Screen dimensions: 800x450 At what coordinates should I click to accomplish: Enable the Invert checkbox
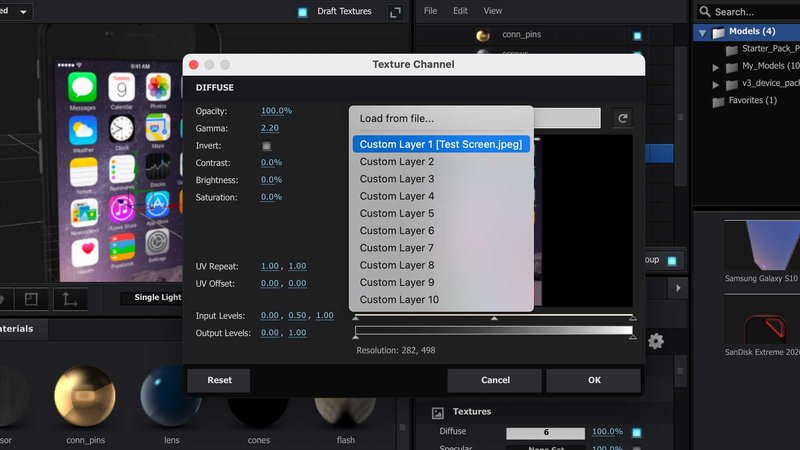pos(266,146)
